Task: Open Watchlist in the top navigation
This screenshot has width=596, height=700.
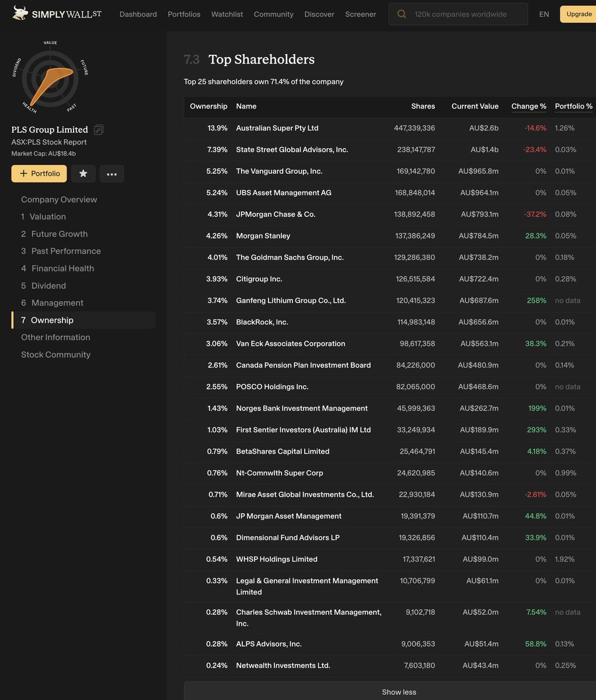Action: tap(227, 14)
